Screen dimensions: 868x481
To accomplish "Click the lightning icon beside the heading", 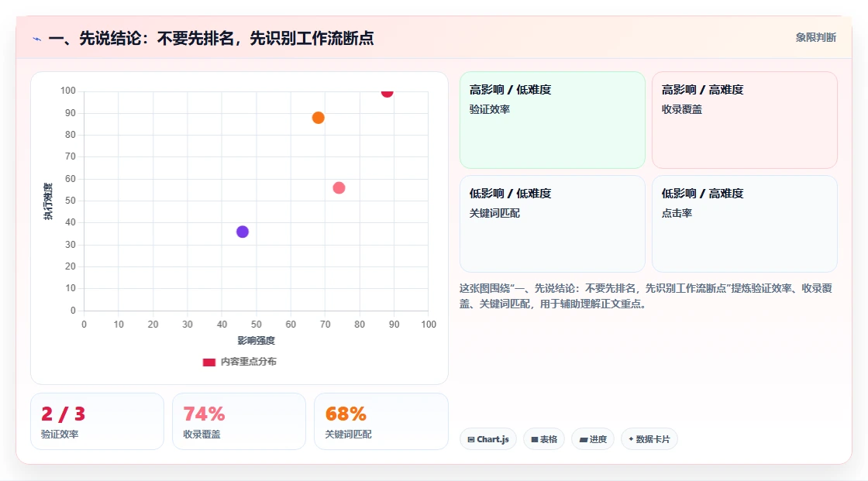I will (x=37, y=39).
